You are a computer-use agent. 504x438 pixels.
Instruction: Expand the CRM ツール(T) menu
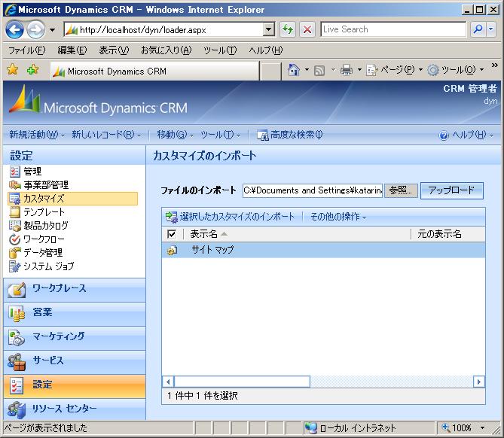(221, 135)
